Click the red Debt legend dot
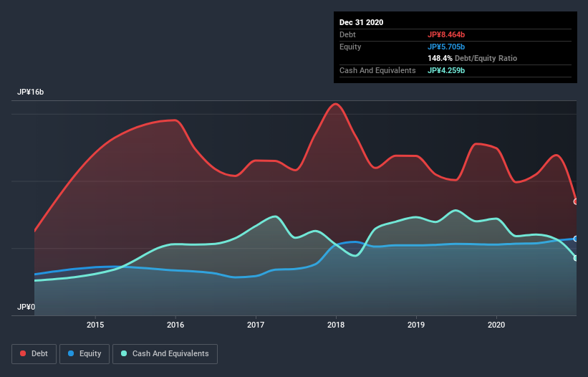588x377 pixels. click(23, 353)
